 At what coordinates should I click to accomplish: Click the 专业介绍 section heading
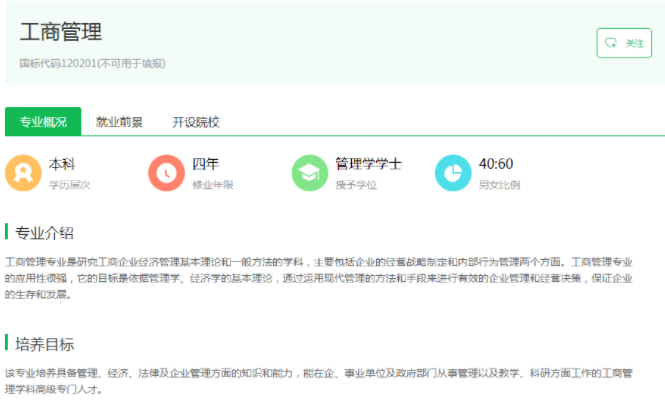tap(45, 233)
